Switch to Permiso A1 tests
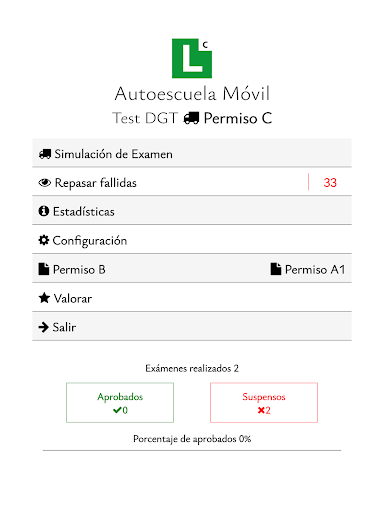The height and width of the screenshot is (512, 384). click(308, 269)
